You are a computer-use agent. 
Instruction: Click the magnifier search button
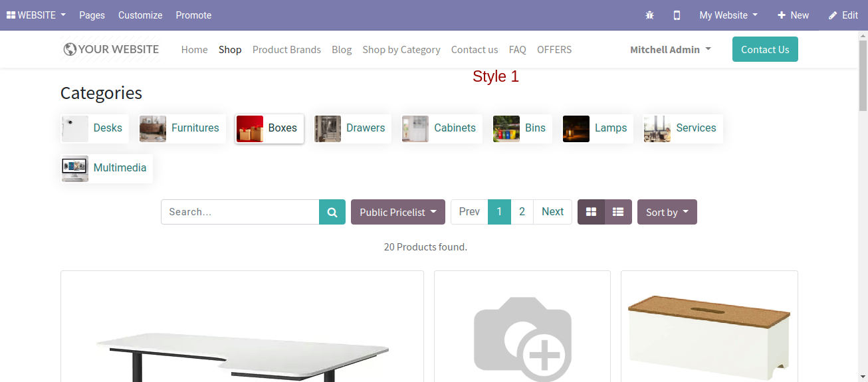click(332, 212)
